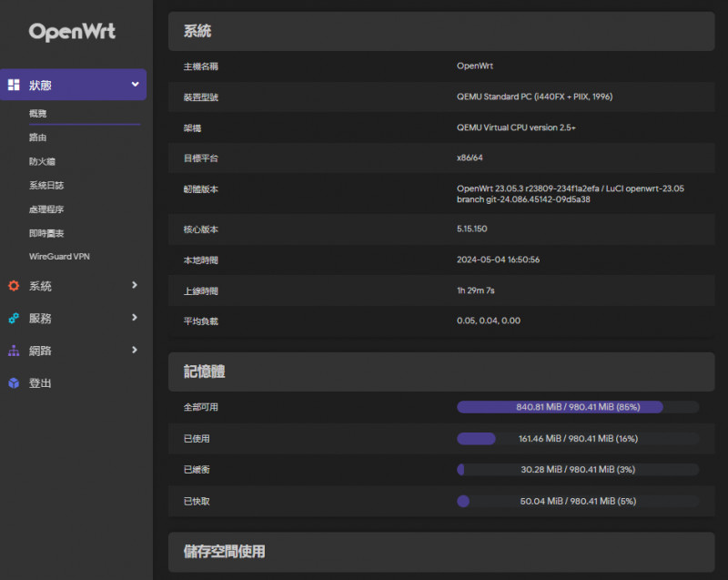Image resolution: width=728 pixels, height=580 pixels.
Task: Click the Network topology icon
Action: [x=14, y=351]
